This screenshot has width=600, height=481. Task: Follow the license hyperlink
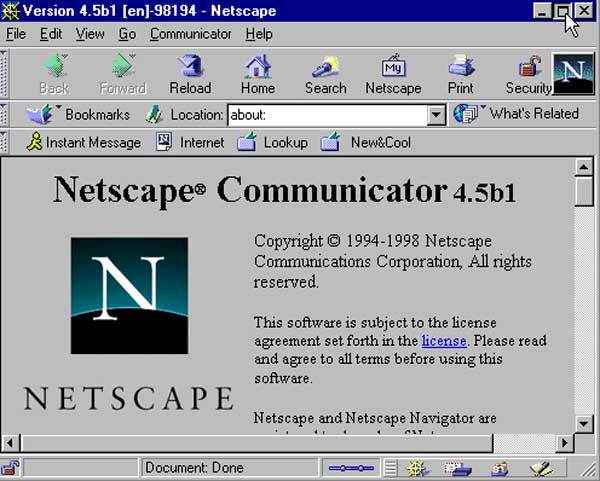(443, 341)
